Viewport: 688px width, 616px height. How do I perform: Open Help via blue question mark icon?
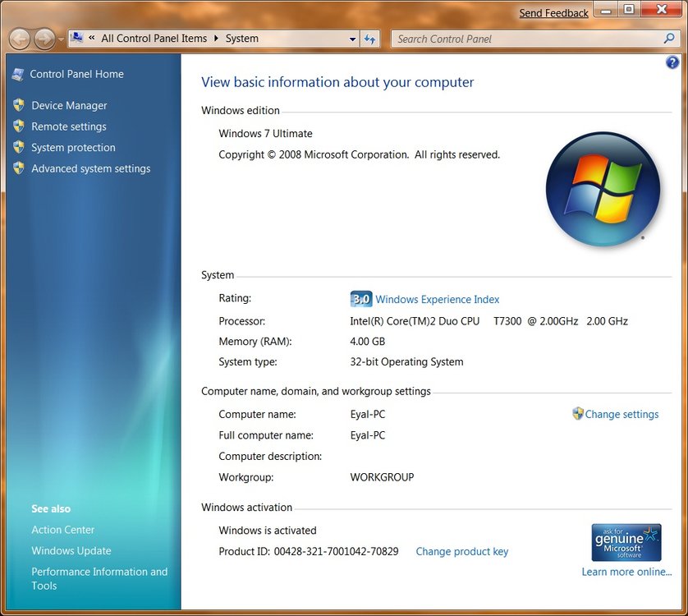(x=672, y=62)
